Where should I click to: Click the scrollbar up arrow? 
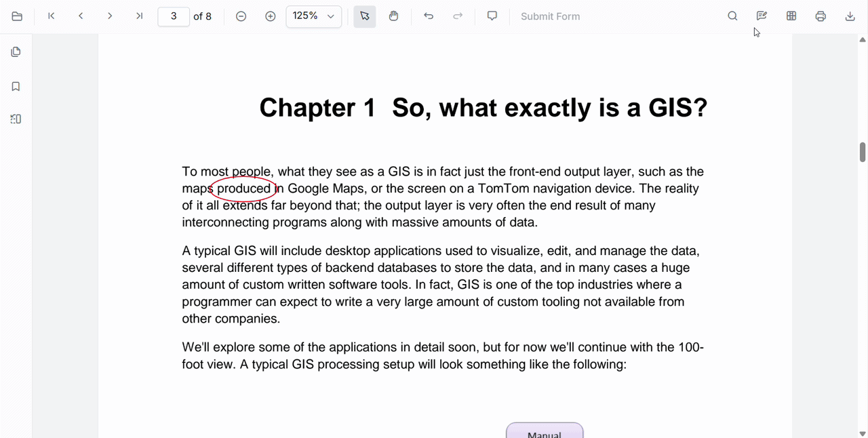click(x=863, y=40)
